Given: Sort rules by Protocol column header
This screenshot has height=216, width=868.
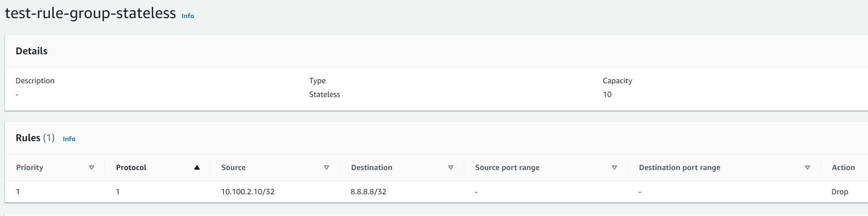Looking at the screenshot, I should [x=131, y=168].
